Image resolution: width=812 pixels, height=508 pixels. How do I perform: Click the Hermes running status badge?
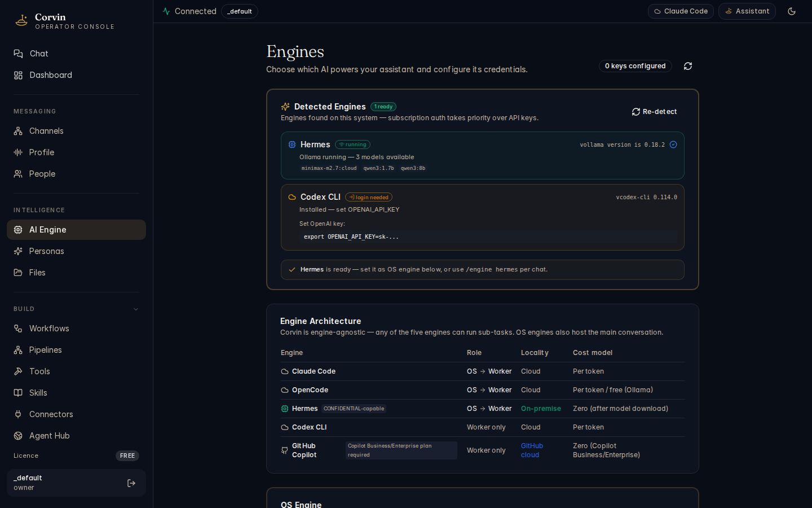[x=352, y=144]
